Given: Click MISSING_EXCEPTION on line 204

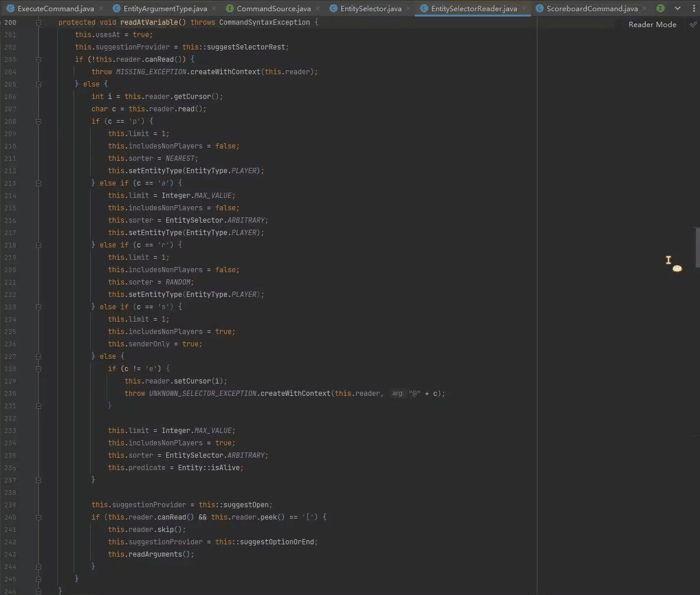Looking at the screenshot, I should [x=151, y=72].
